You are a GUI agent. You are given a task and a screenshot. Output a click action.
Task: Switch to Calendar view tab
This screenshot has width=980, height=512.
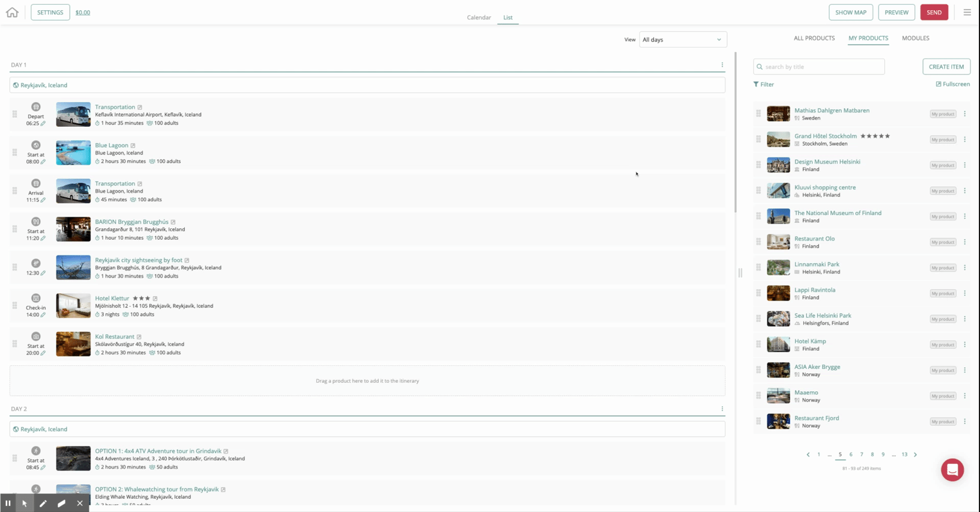[479, 17]
